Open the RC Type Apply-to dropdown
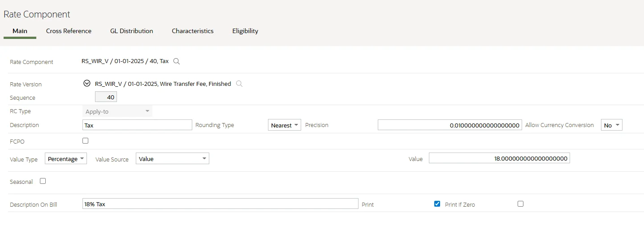The width and height of the screenshot is (644, 225). [x=117, y=111]
